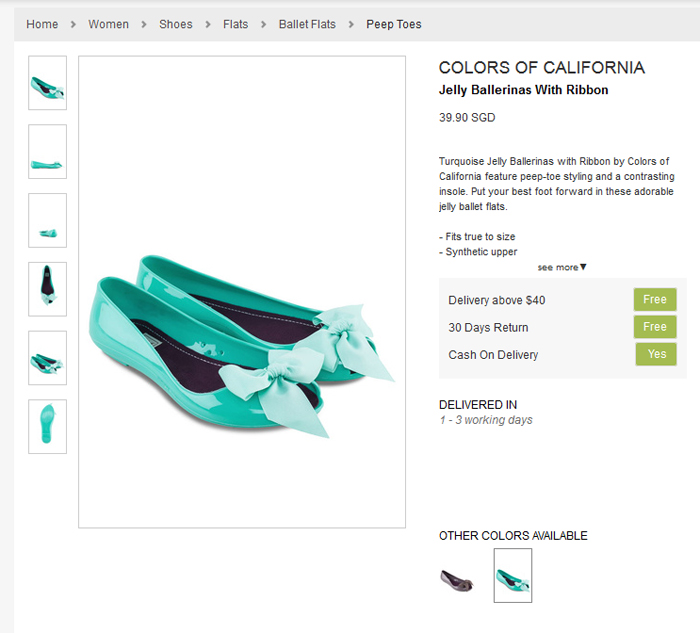The width and height of the screenshot is (700, 633).
Task: Click the Yes badge for Cash On Delivery
Action: pos(656,354)
